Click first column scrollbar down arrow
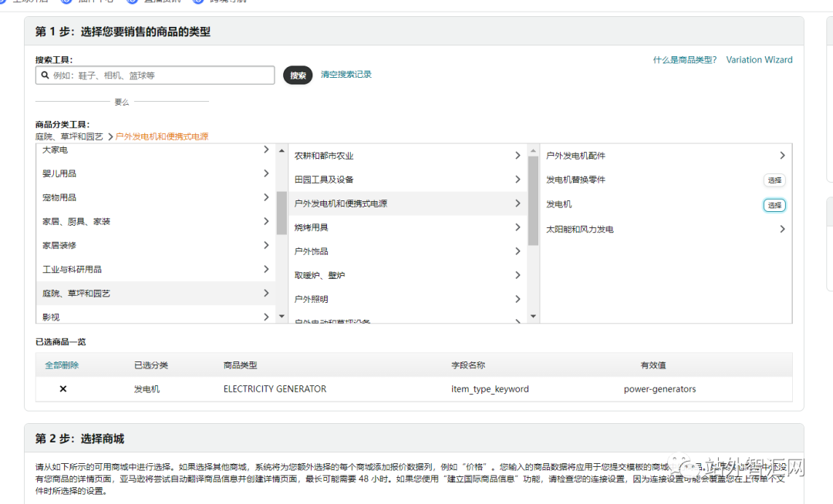833x504 pixels. point(282,316)
